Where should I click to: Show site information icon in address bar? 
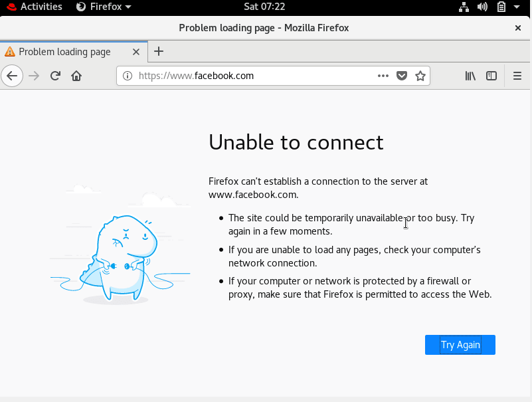128,76
